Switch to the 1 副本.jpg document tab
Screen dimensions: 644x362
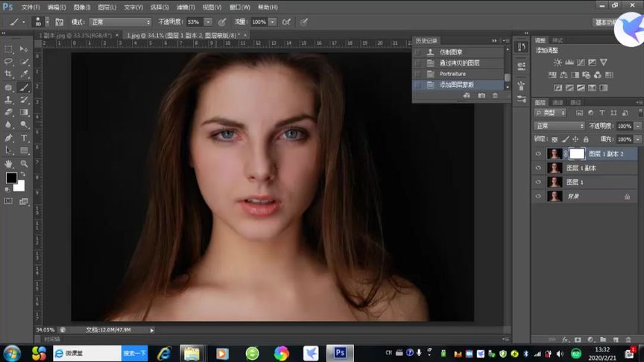[75, 35]
